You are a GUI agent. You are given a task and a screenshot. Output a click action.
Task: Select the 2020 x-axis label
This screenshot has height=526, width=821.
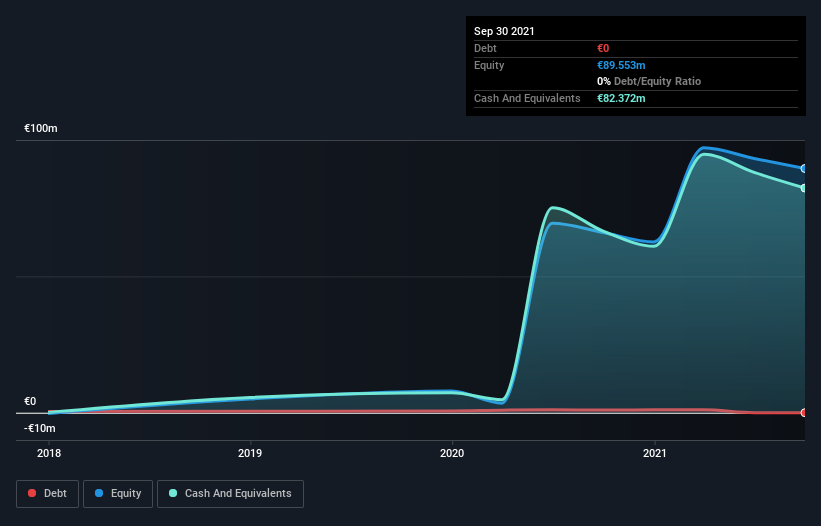coord(452,453)
